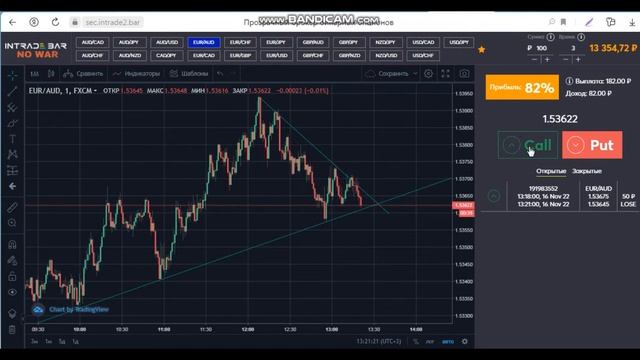
Task: Decrease the trade amount with minus
Action: click(x=535, y=60)
